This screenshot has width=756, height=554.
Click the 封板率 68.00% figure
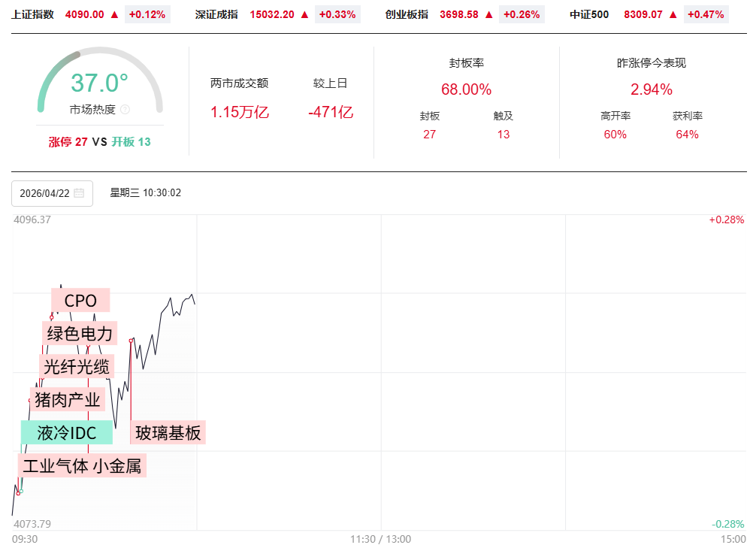[466, 90]
